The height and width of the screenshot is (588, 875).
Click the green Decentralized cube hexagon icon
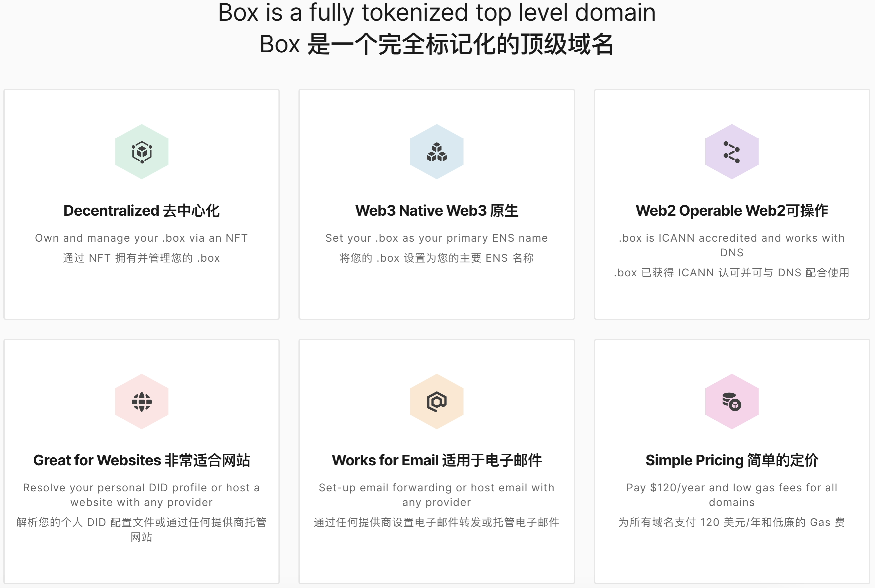click(142, 151)
